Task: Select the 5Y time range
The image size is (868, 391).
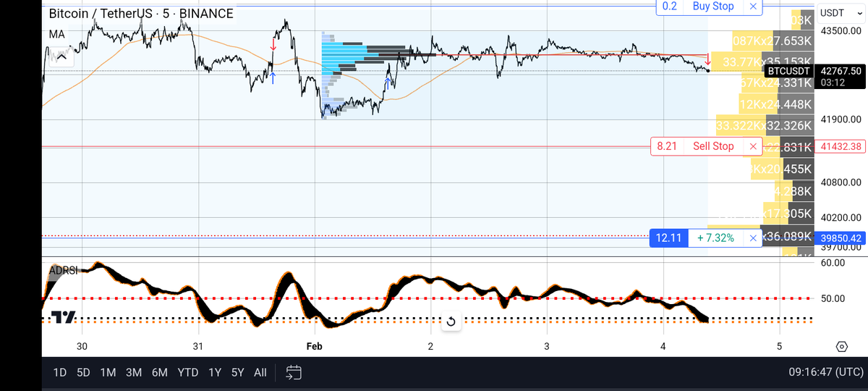Action: coord(238,373)
